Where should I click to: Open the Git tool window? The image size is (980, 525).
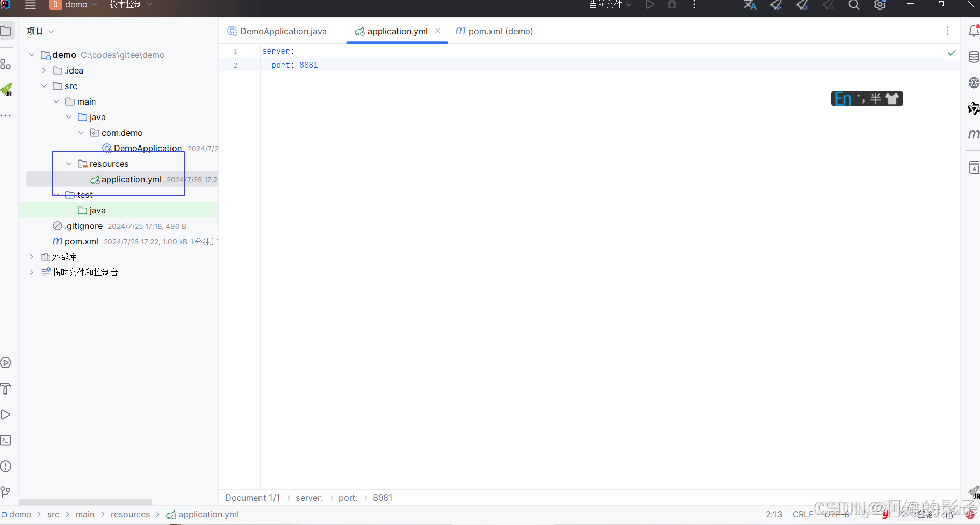(x=6, y=492)
